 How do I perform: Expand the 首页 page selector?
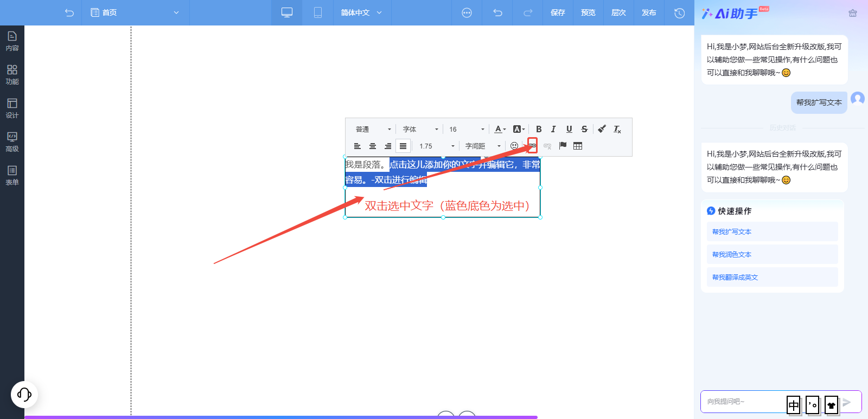[x=135, y=12]
